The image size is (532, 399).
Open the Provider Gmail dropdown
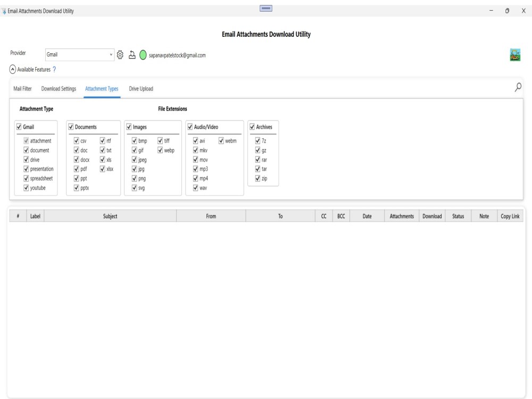[x=79, y=55]
